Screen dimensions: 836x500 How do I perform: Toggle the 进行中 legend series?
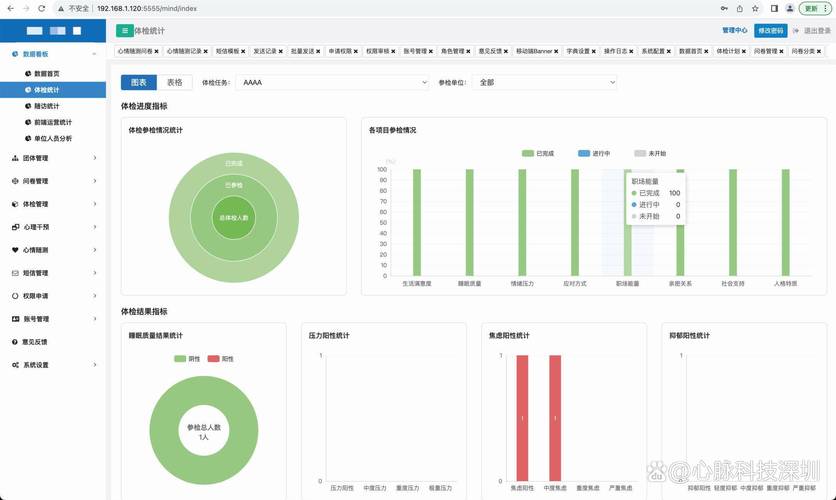pos(594,153)
